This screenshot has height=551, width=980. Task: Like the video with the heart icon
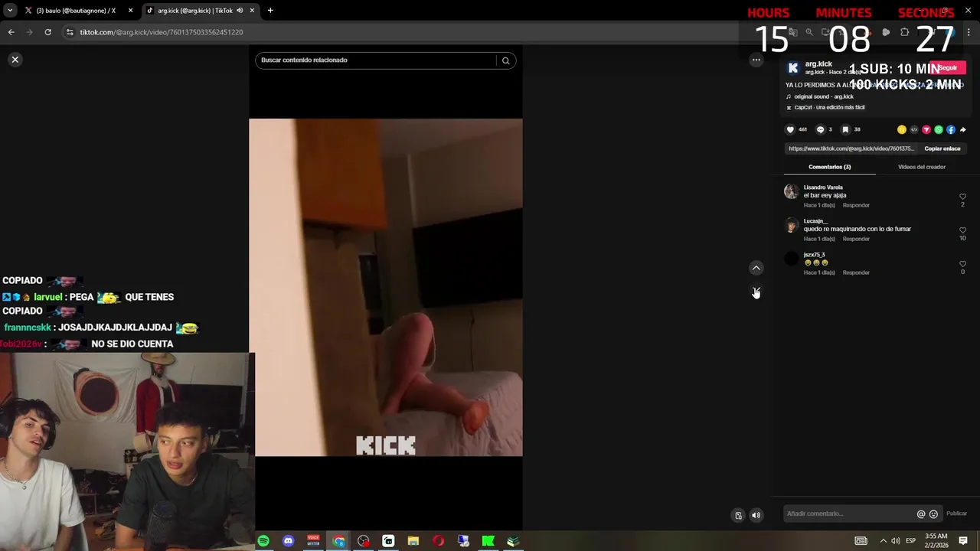pyautogui.click(x=790, y=129)
